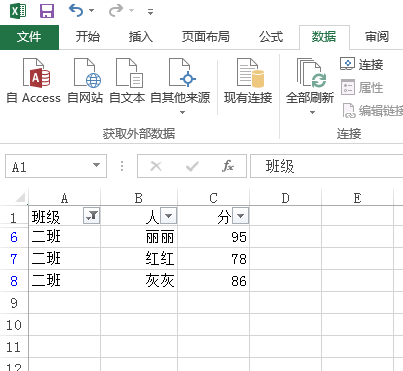Viewport: 403px width, 371px height.
Task: Select column C header
Action: tap(214, 198)
